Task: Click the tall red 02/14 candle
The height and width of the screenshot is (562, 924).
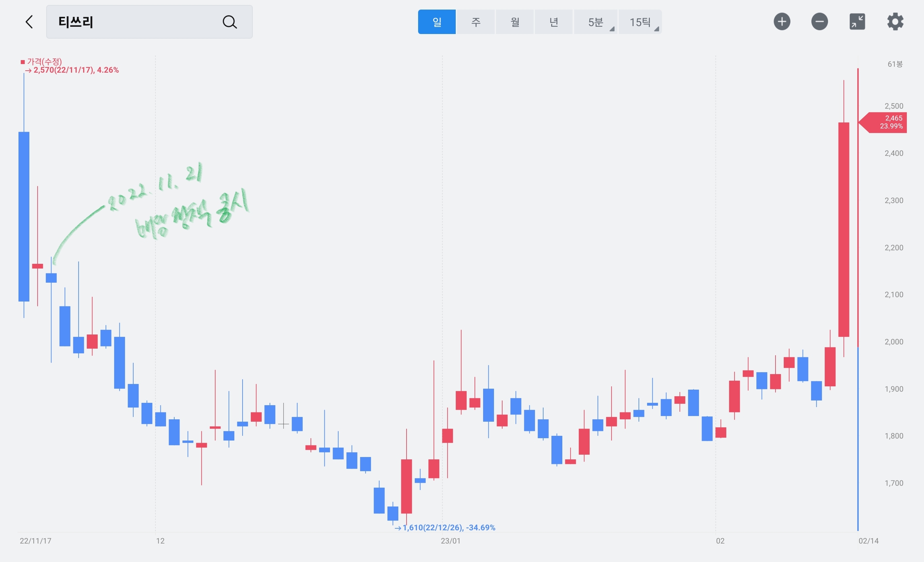Action: [844, 229]
